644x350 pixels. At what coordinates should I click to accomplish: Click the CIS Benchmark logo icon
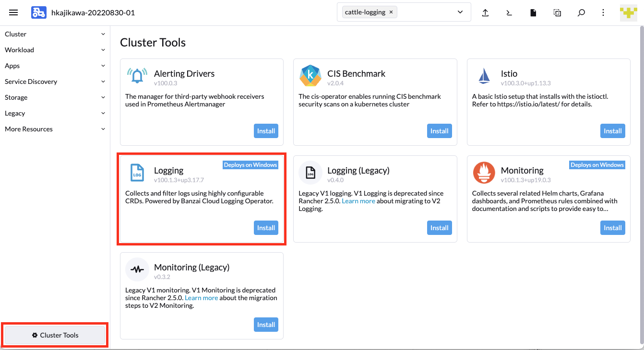coord(310,76)
